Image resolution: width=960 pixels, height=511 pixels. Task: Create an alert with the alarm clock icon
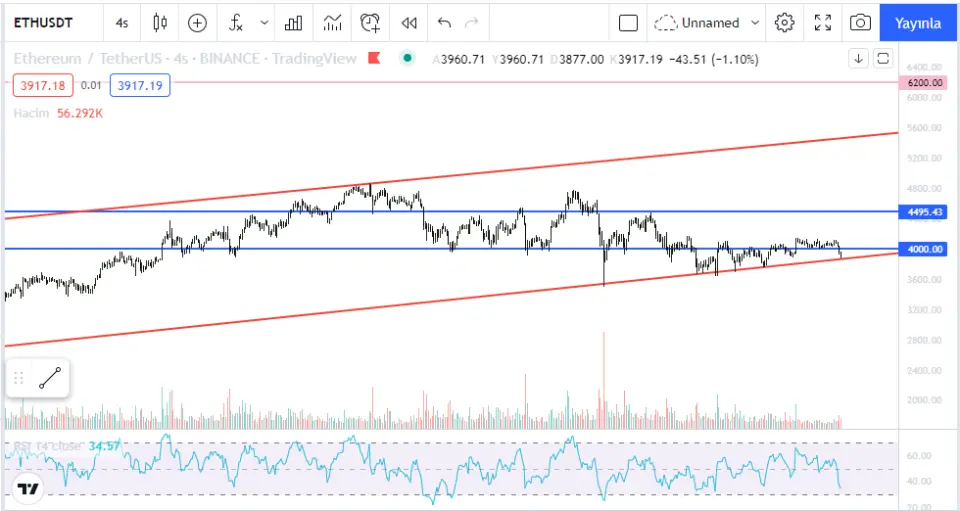371,22
